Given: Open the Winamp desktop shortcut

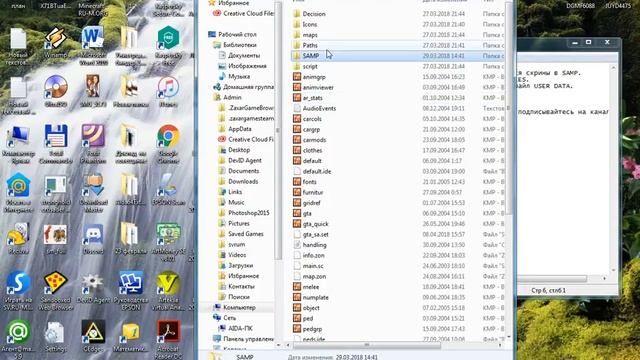Looking at the screenshot, I should click(56, 42).
